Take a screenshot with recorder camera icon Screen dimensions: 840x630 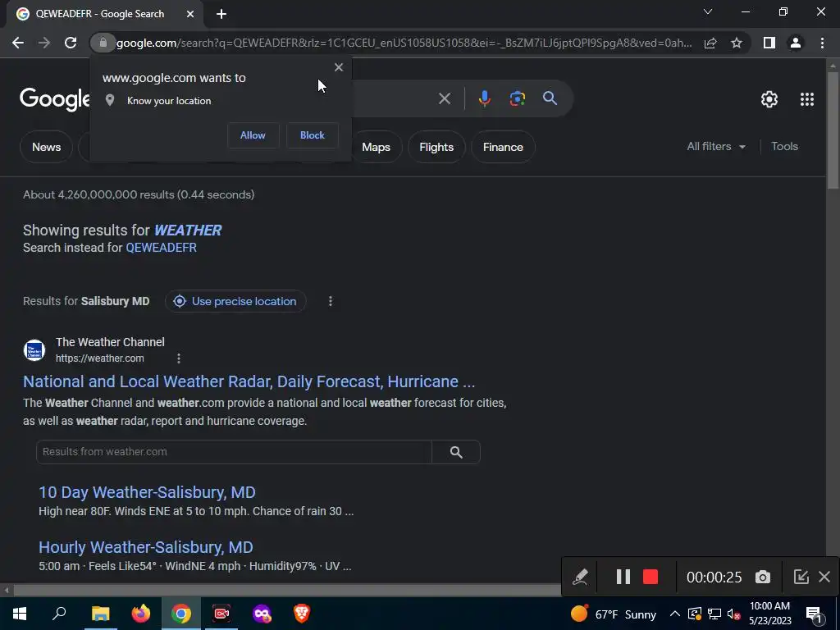(x=763, y=577)
